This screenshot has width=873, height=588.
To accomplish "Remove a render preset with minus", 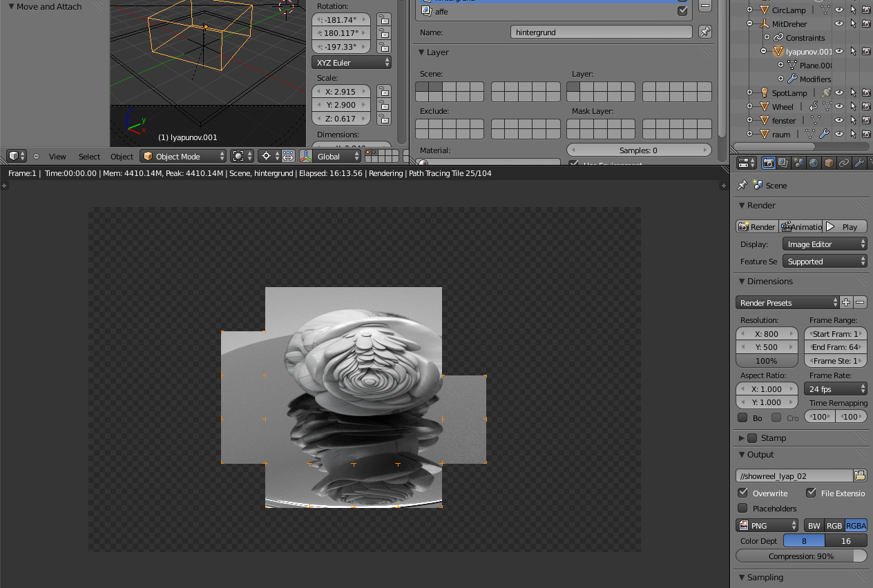I will [860, 302].
